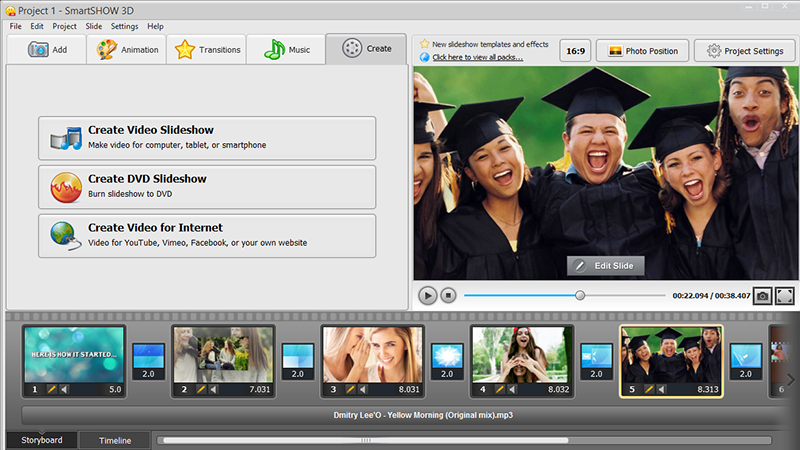Select slide 2 thumbnail
800x450 pixels.
coord(223,355)
